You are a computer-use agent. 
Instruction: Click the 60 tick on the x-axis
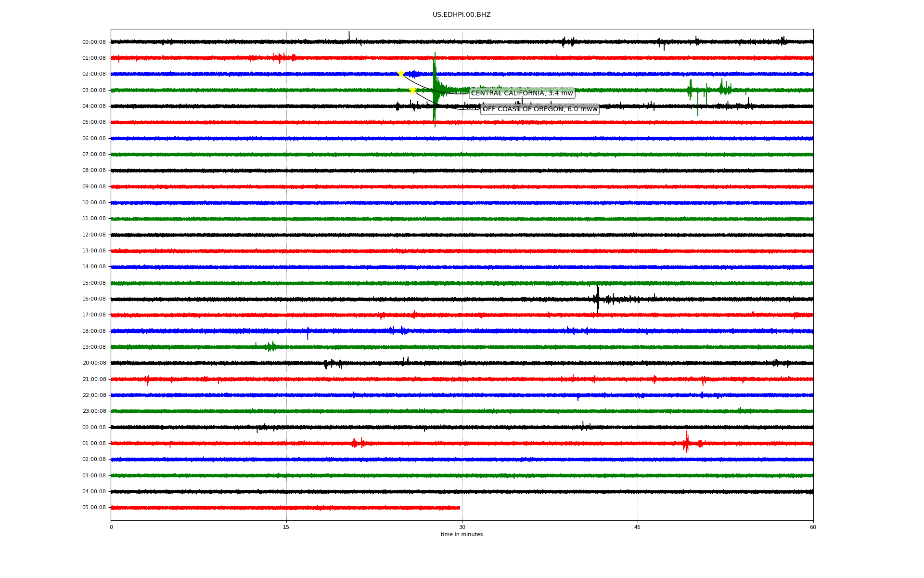pyautogui.click(x=813, y=527)
